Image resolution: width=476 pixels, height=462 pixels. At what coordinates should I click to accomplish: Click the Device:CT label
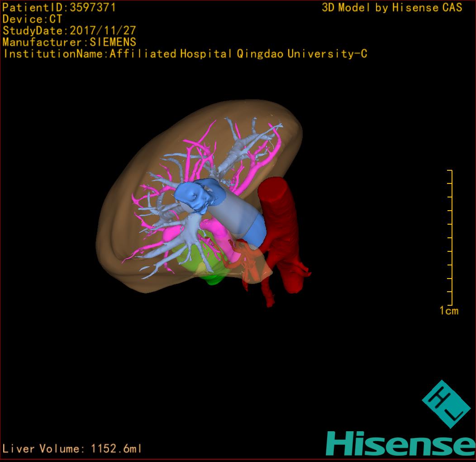pos(32,19)
